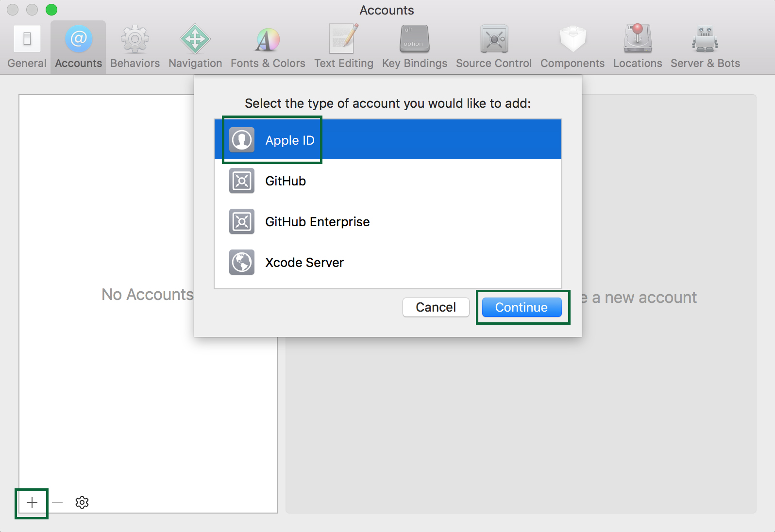Open the General preferences pane
The width and height of the screenshot is (775, 532).
coord(27,47)
